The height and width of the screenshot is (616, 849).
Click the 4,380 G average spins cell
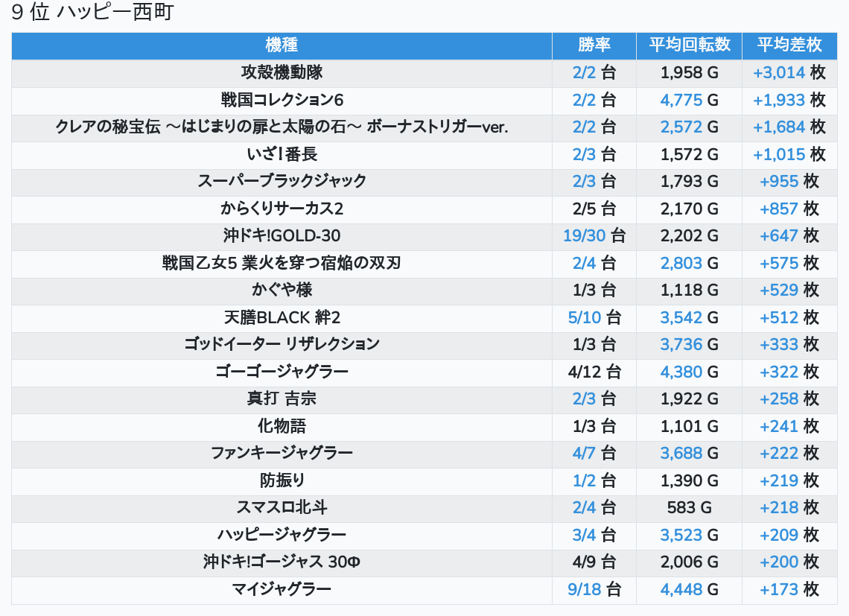pos(690,372)
